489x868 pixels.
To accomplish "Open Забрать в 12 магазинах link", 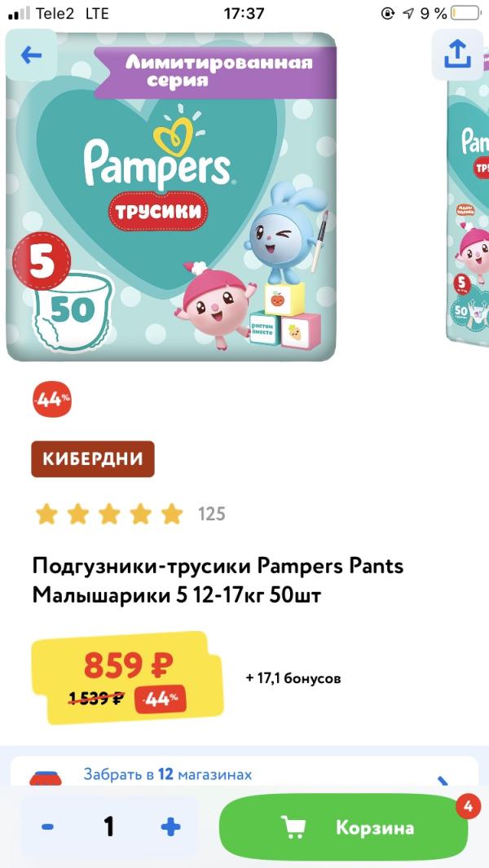I will click(167, 774).
